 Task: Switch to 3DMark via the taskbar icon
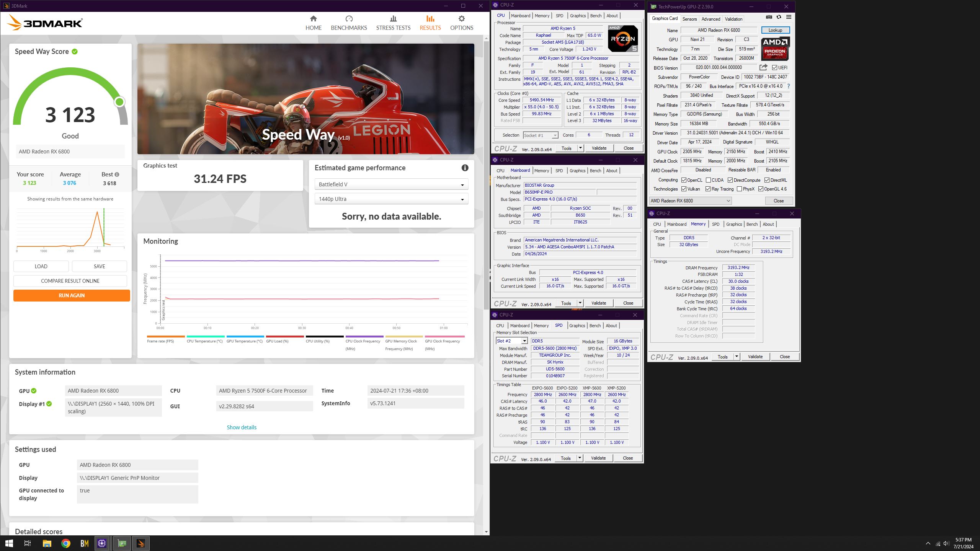pos(140,543)
